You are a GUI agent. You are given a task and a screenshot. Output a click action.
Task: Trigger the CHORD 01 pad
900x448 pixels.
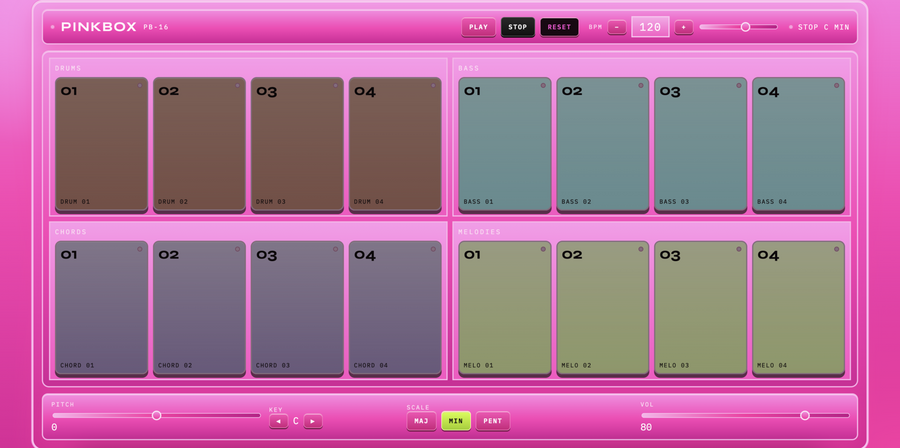point(102,308)
